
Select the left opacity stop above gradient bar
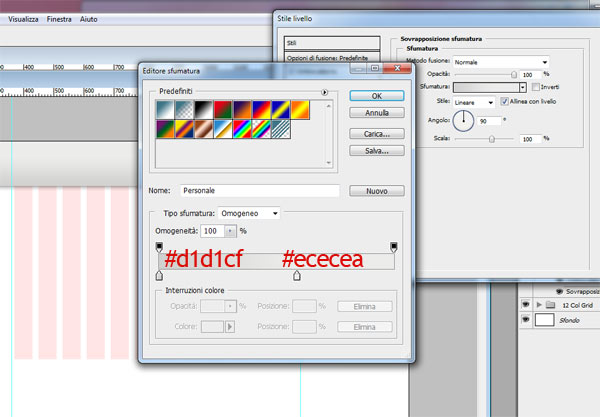160,247
